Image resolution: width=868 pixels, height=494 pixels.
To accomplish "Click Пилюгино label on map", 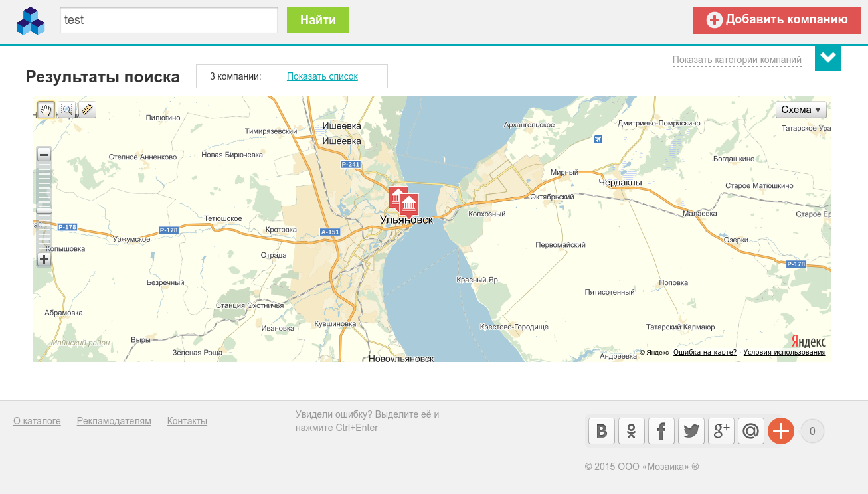I will 163,118.
